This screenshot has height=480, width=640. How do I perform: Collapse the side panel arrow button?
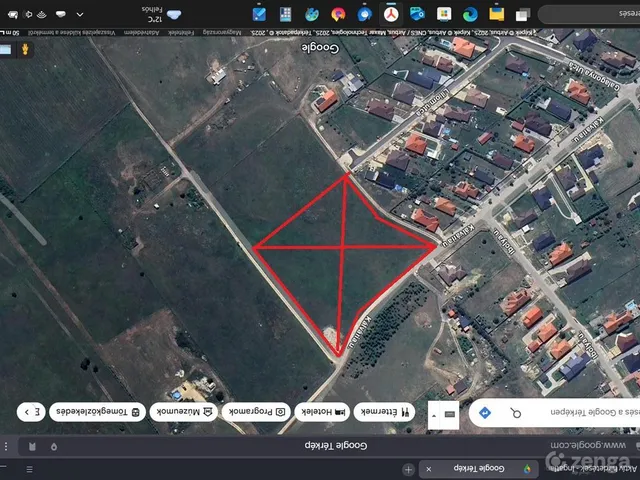(x=434, y=415)
